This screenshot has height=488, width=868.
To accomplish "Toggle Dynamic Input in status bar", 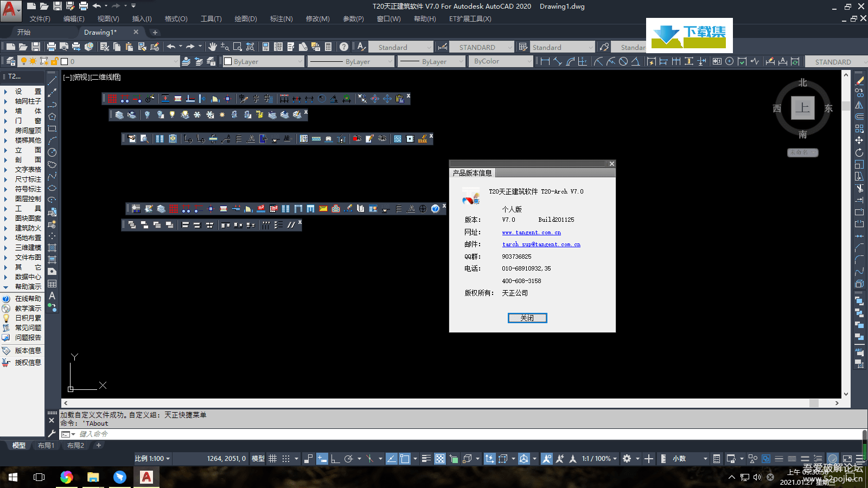I will click(322, 459).
